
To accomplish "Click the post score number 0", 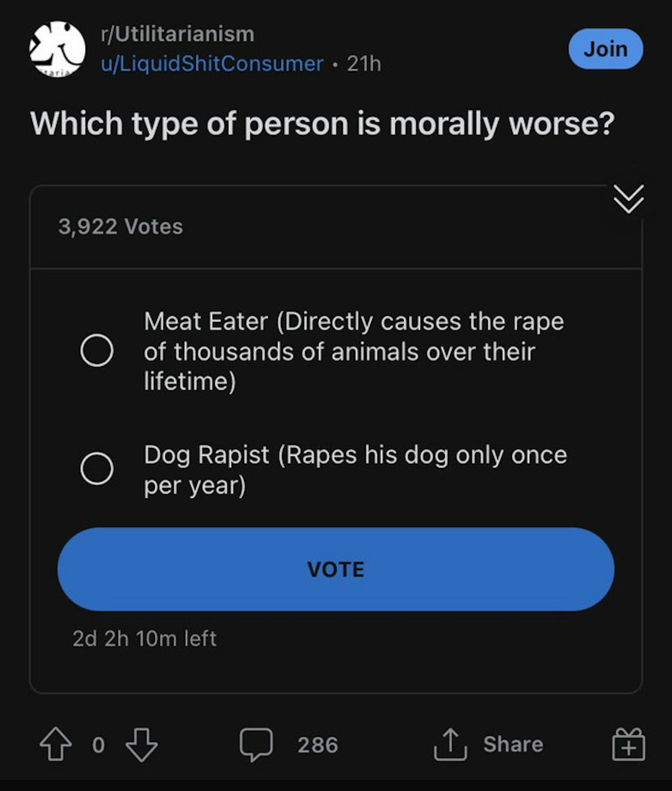I will (x=98, y=744).
